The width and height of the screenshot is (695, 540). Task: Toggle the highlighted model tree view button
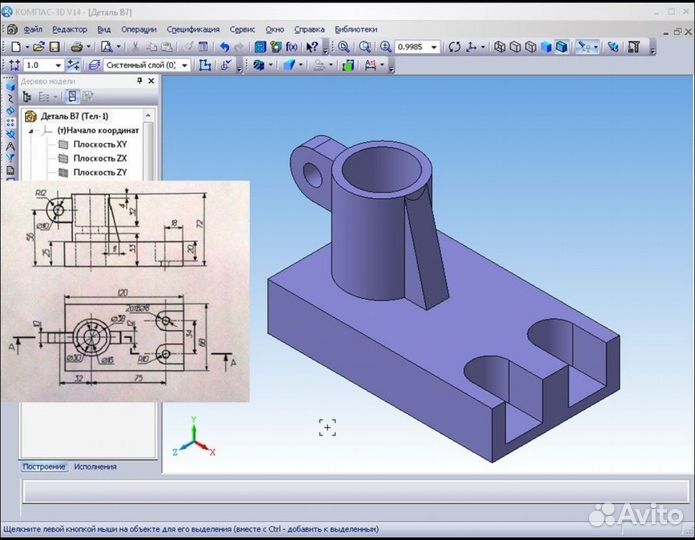pos(72,96)
